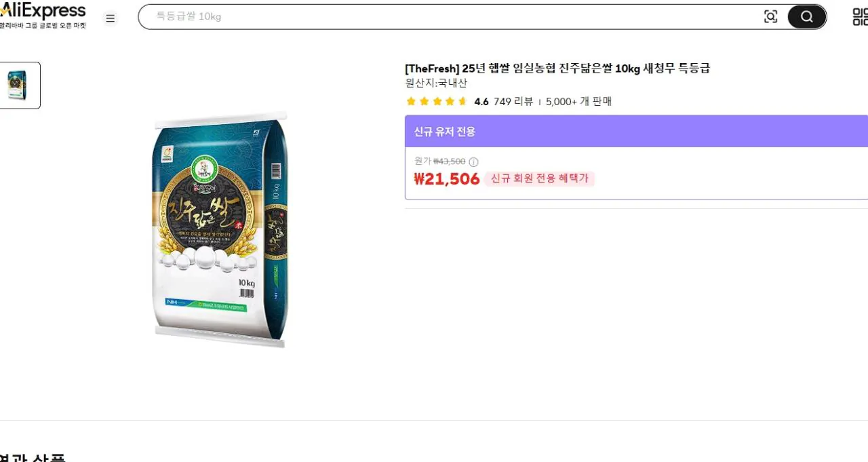Screen dimensions: 868x462
Task: Click the image search camera icon
Action: pos(770,17)
